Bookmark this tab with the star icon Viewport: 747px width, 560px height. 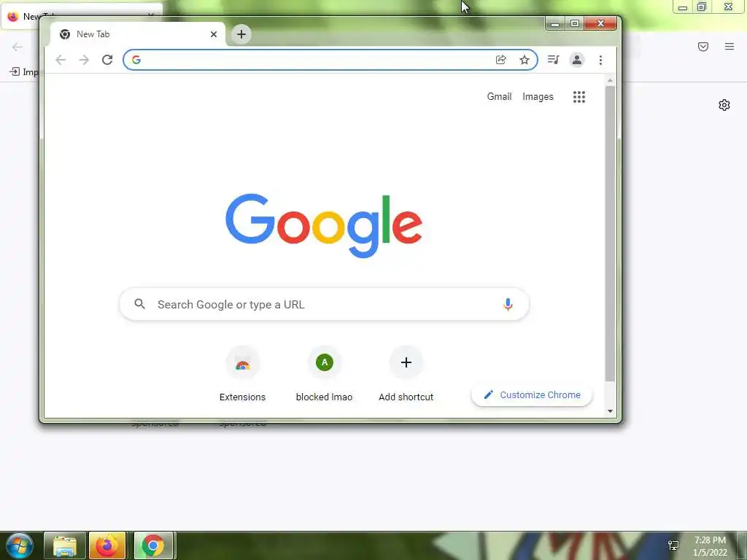(525, 60)
